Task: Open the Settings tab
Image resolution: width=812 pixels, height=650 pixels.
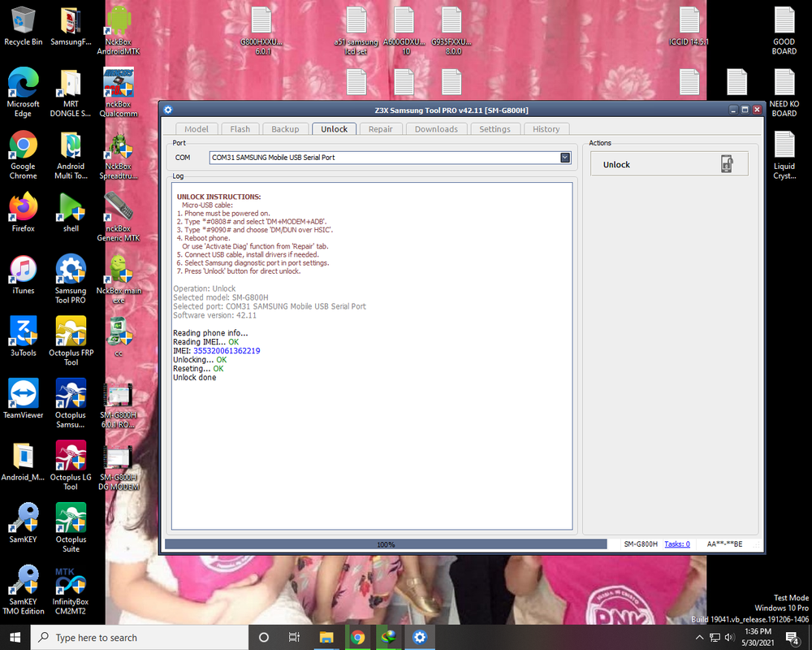Action: [495, 129]
